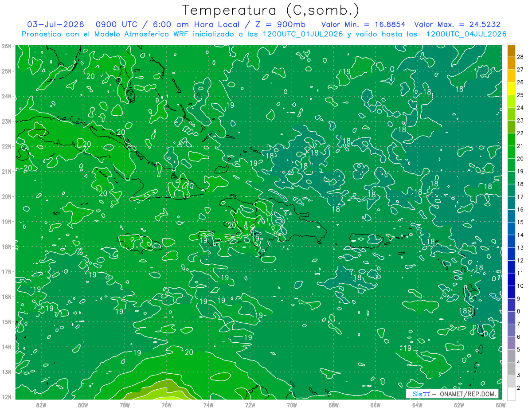Click the '72W' longitude axis label
Screen dimensions: 532x411
point(250,405)
